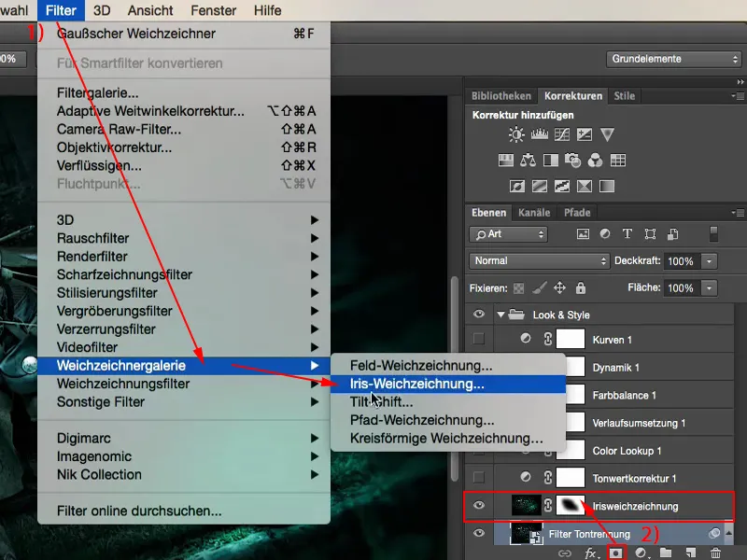Choose Iris-Weichzeichnung from the submenu
Screen dimensions: 747x560
pos(448,384)
